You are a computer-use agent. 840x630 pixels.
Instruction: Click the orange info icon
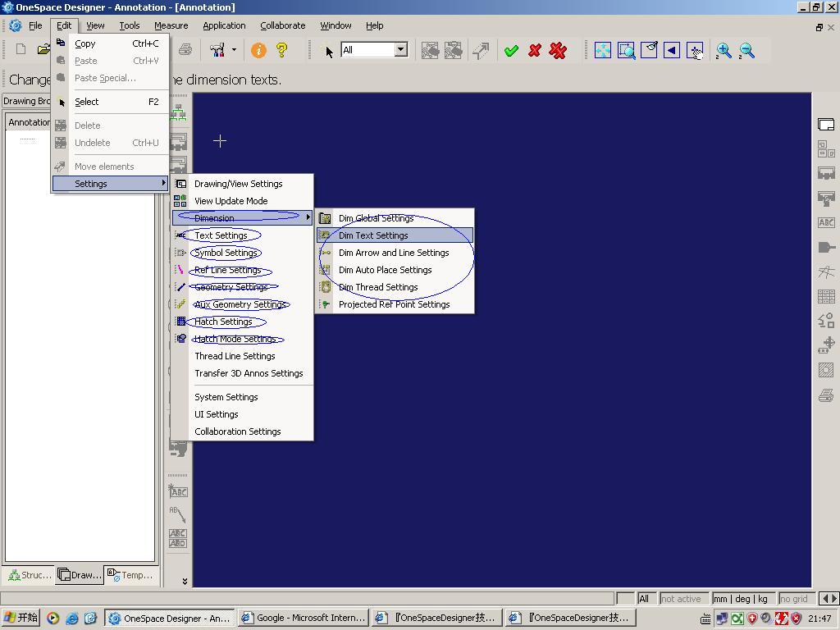pyautogui.click(x=258, y=50)
